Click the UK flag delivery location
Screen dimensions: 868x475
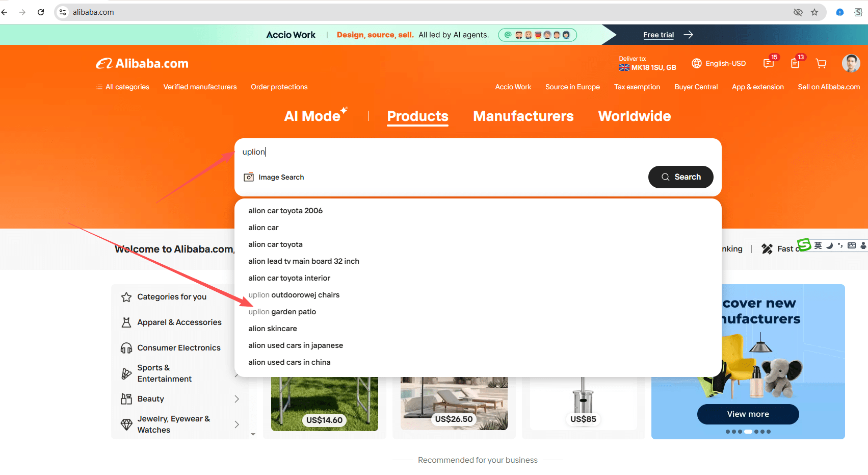click(624, 67)
